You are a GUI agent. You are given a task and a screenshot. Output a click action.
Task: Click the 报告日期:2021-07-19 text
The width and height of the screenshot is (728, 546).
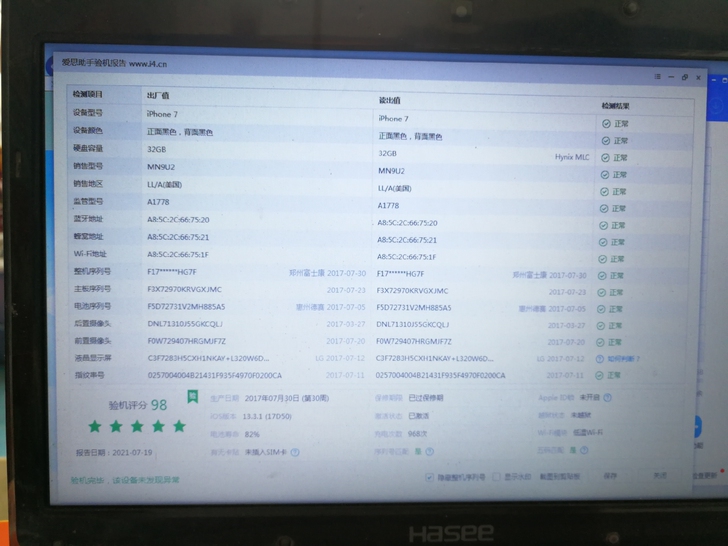(114, 452)
